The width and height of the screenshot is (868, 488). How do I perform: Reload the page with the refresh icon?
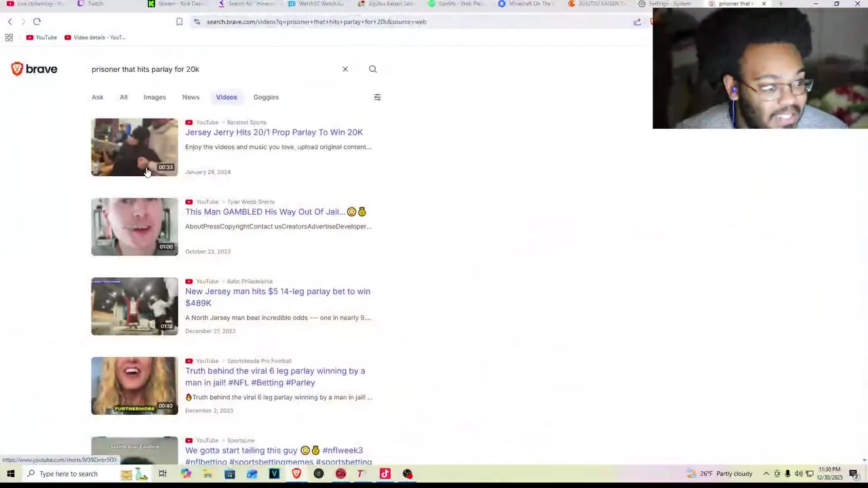tap(37, 22)
